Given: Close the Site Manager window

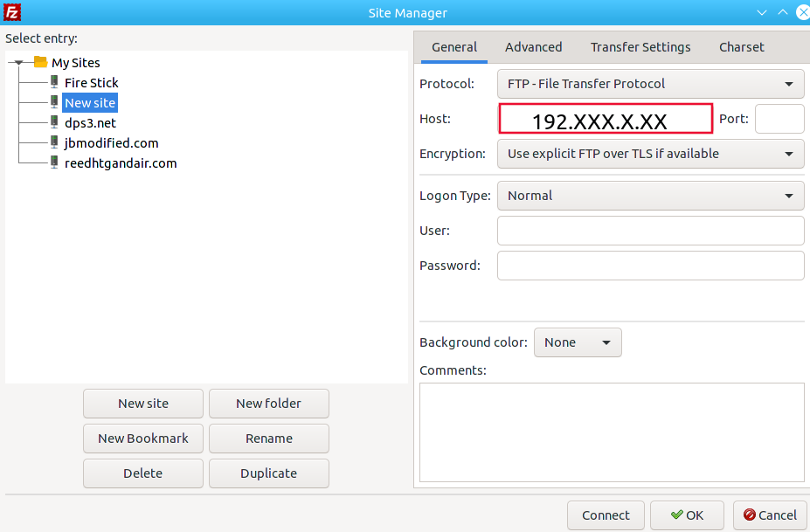Looking at the screenshot, I should point(803,12).
